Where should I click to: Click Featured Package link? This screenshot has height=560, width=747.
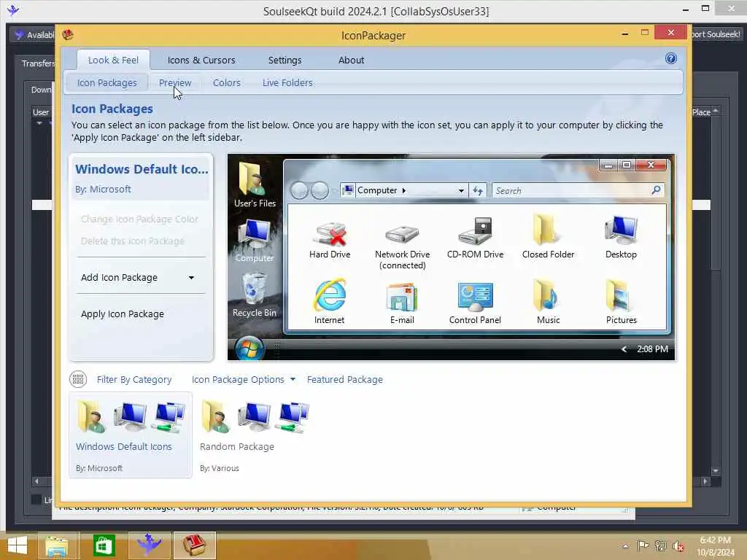point(344,379)
